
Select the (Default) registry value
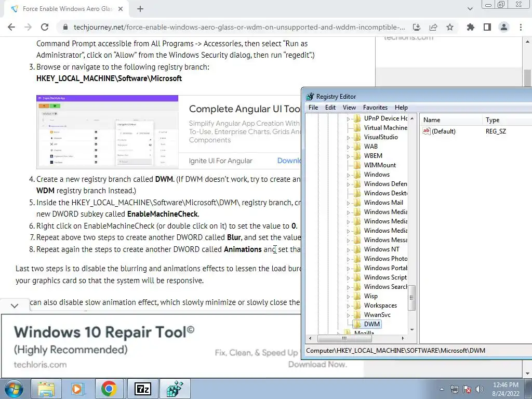pyautogui.click(x=444, y=131)
